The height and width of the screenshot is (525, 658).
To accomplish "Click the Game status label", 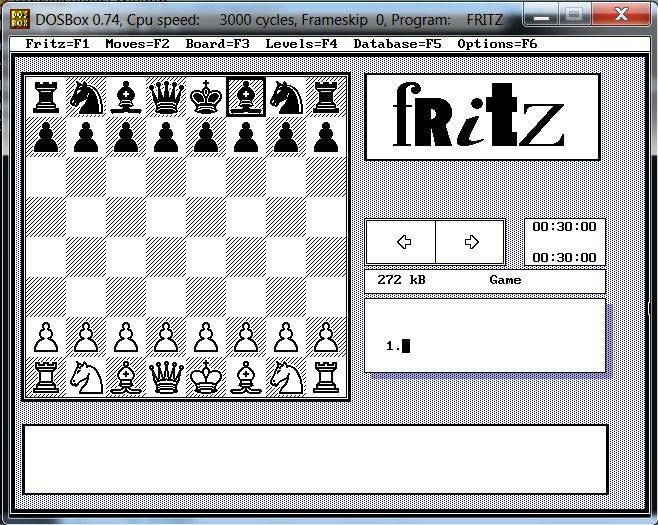I will click(505, 280).
